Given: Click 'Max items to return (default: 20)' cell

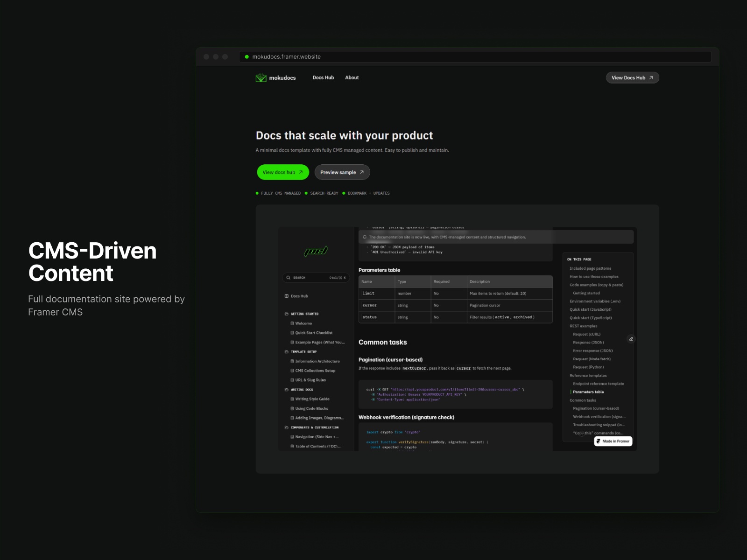Looking at the screenshot, I should click(509, 294).
